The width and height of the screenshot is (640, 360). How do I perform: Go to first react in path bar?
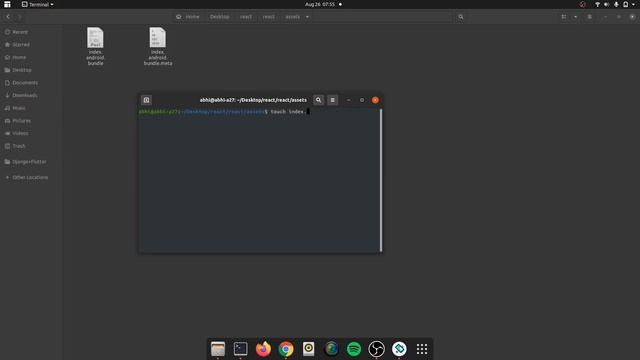pos(246,17)
